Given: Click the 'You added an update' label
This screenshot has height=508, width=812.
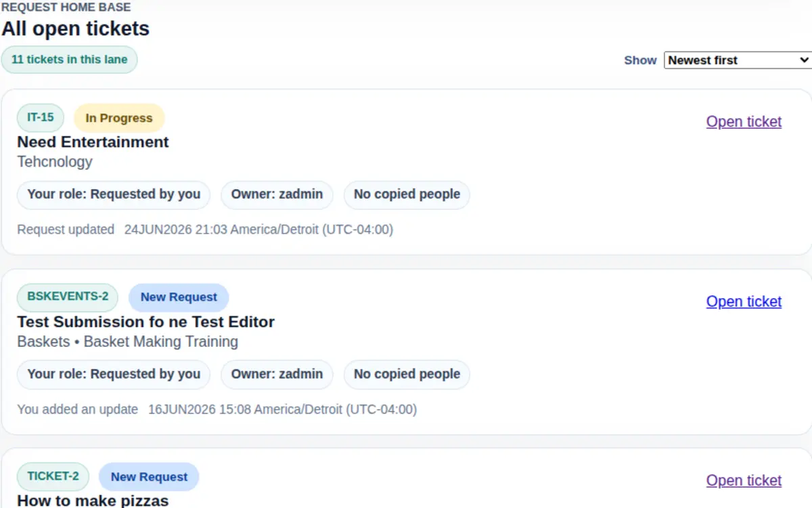Looking at the screenshot, I should point(77,409).
